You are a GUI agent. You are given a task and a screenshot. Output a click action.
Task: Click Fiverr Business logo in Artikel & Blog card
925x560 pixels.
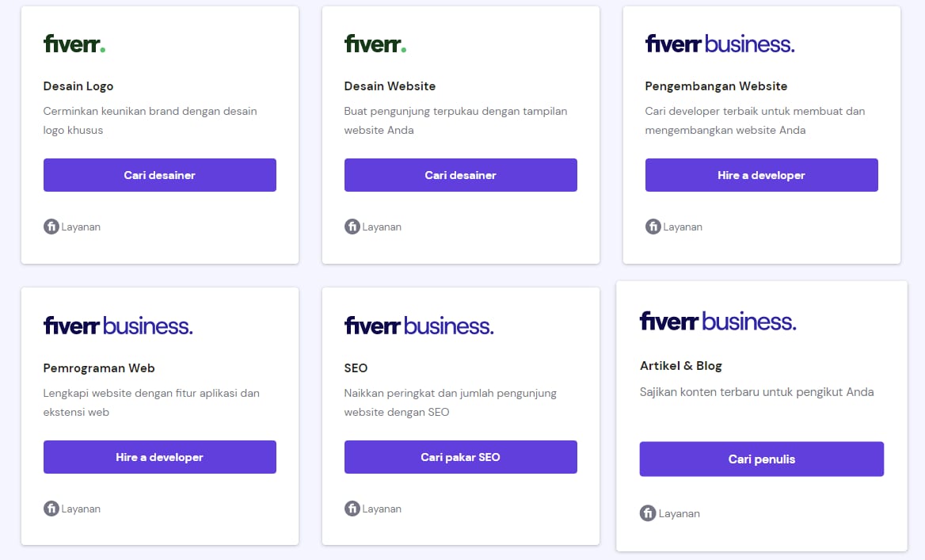pyautogui.click(x=718, y=322)
